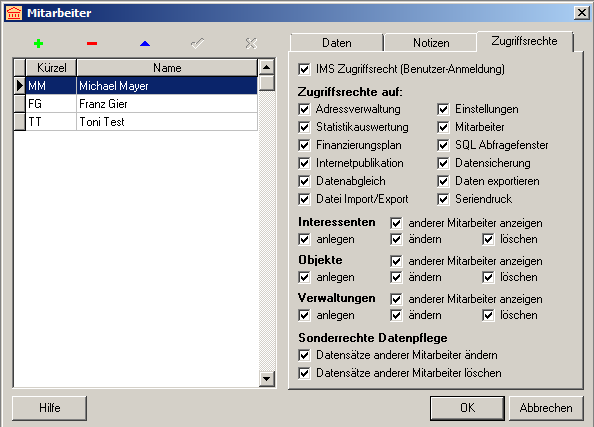
Task: Disable Einstellungen access right
Action: [443, 109]
